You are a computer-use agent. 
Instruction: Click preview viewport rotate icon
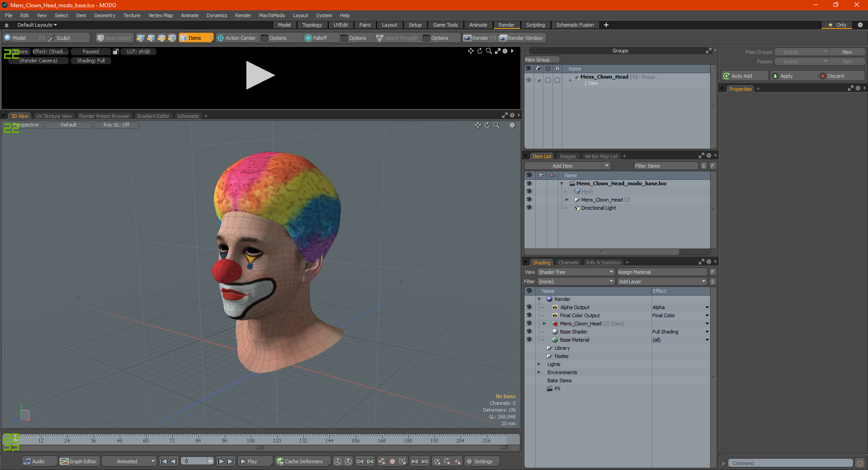click(480, 51)
